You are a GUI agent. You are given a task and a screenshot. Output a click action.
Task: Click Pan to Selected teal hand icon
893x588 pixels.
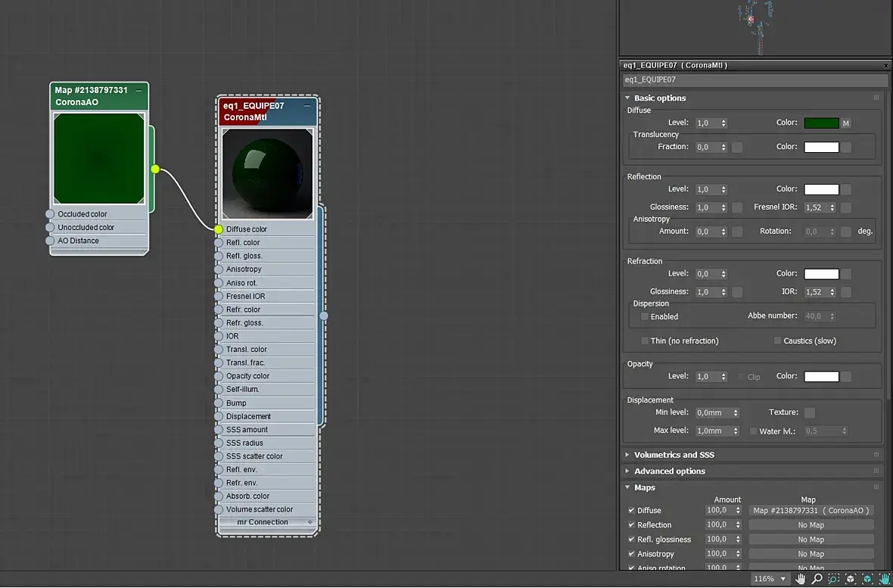(x=884, y=579)
